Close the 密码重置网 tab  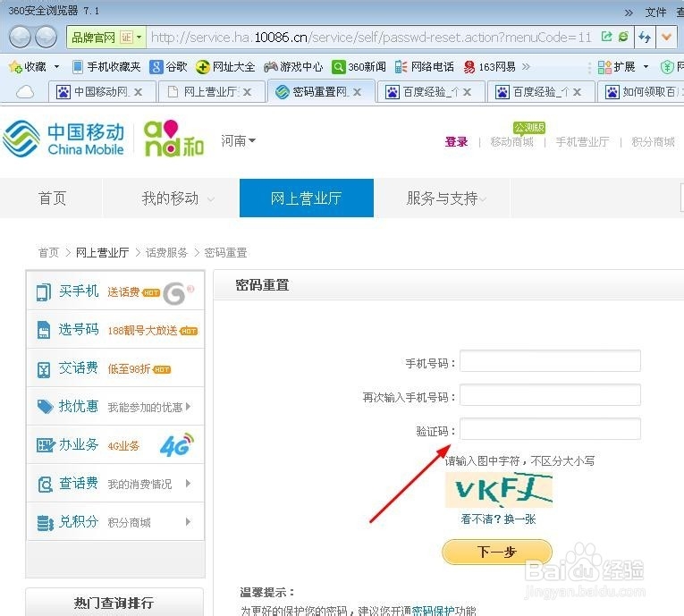(x=357, y=92)
